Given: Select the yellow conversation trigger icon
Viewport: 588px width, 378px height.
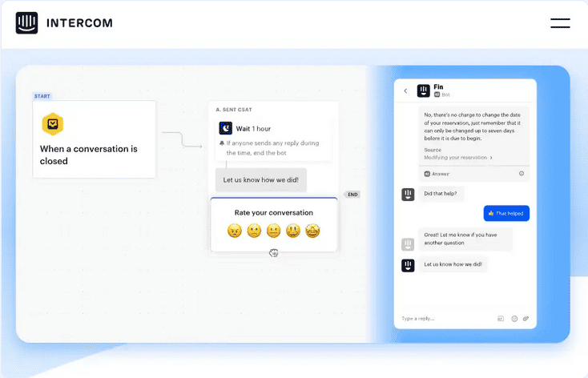Looking at the screenshot, I should click(x=53, y=124).
